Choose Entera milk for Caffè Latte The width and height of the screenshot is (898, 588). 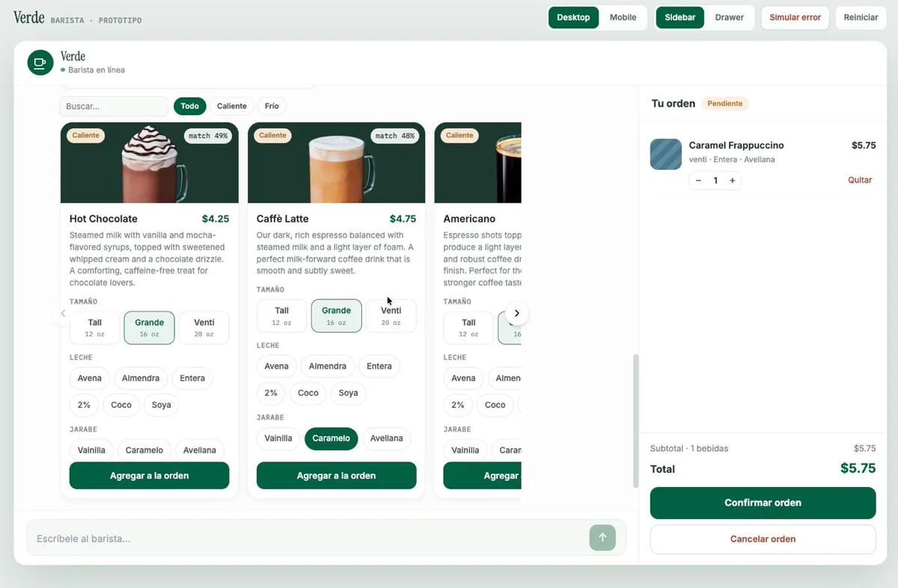(379, 367)
